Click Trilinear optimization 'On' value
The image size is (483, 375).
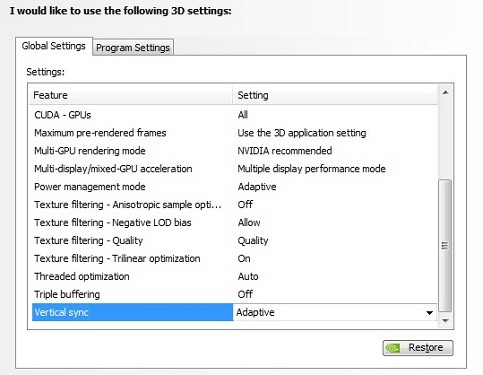pos(244,259)
